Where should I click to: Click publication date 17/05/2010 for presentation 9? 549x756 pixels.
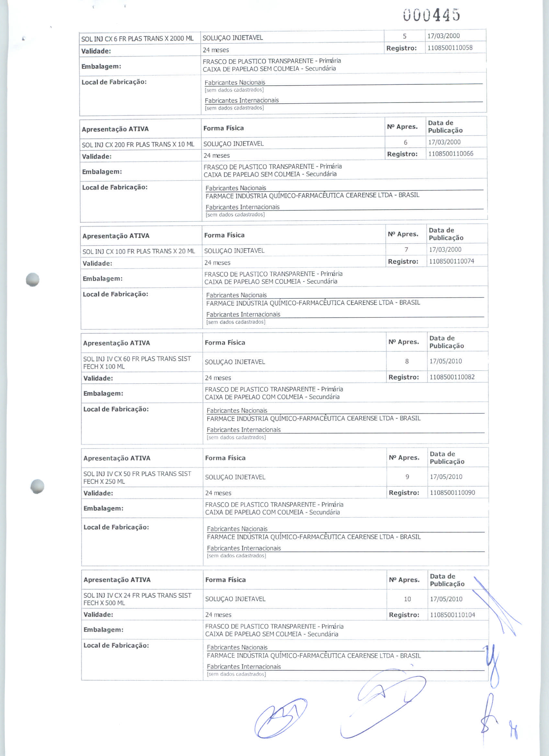pos(446,477)
